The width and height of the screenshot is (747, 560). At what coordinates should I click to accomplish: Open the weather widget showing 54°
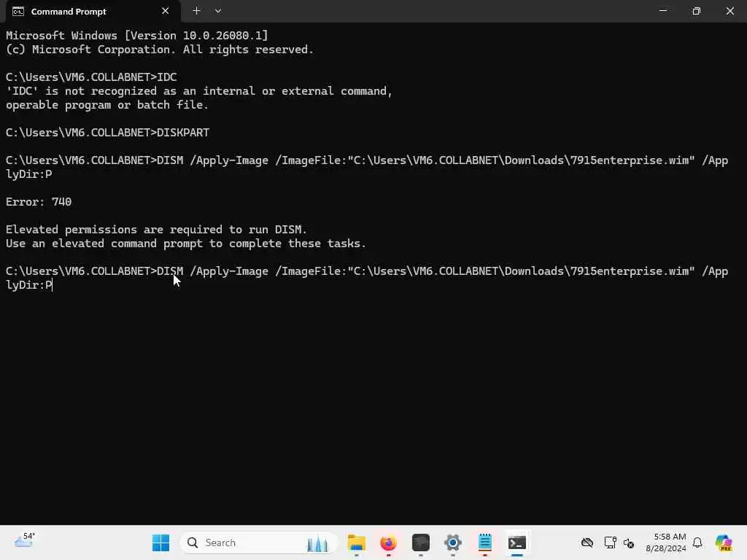point(25,541)
